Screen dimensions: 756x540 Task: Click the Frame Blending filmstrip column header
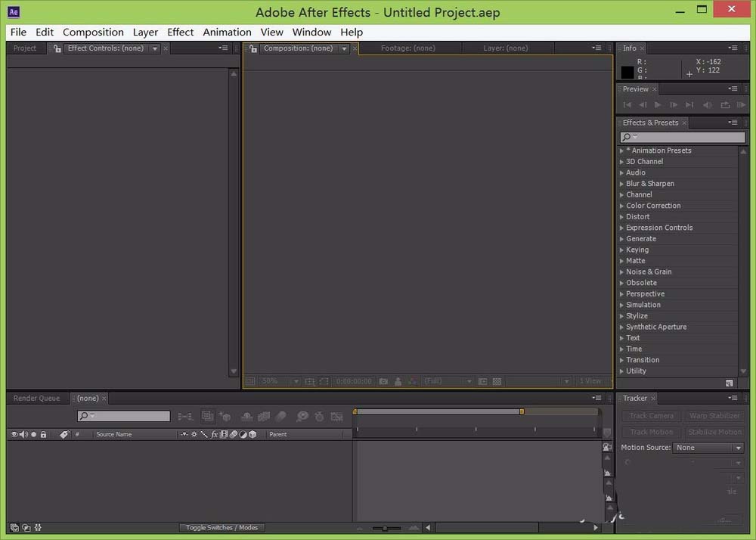click(224, 434)
